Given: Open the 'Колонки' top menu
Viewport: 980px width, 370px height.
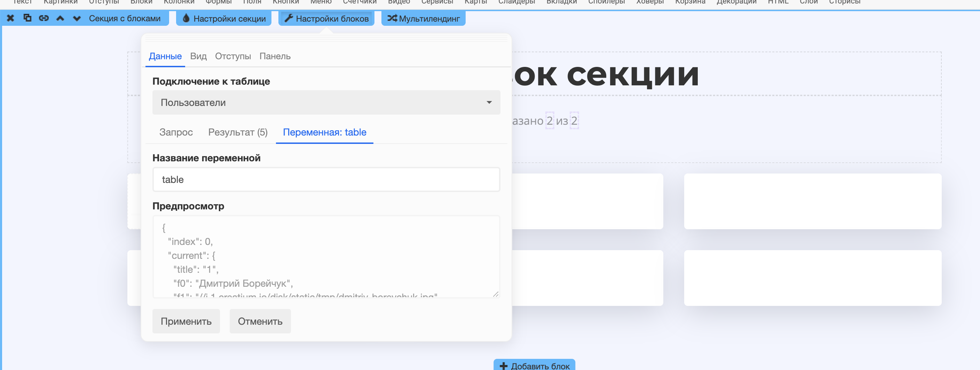Looking at the screenshot, I should [179, 2].
